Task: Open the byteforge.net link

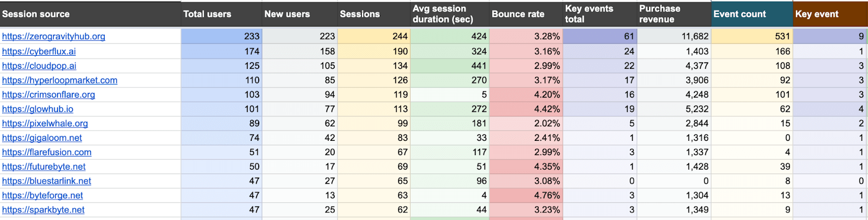Action: [x=42, y=195]
